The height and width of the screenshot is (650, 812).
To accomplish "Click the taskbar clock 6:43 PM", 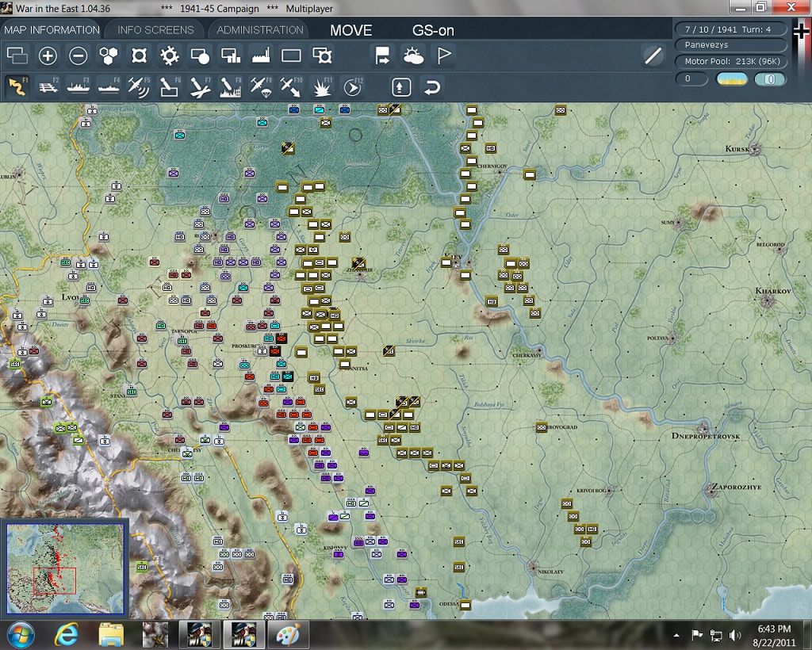I will pos(774,629).
